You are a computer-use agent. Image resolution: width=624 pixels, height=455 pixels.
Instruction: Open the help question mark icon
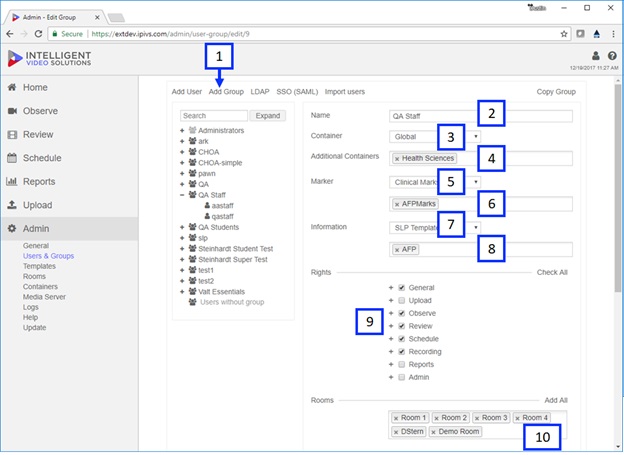612,55
